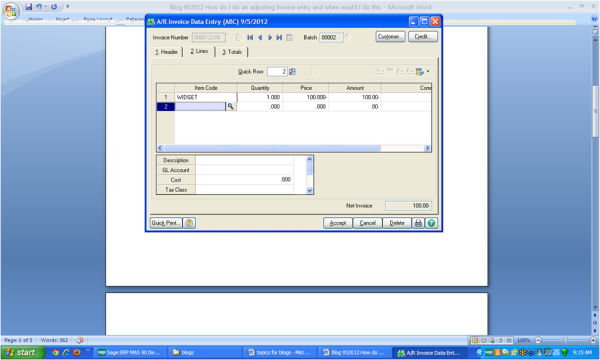Select the 2. Lines tab
The image size is (600, 360).
click(199, 51)
